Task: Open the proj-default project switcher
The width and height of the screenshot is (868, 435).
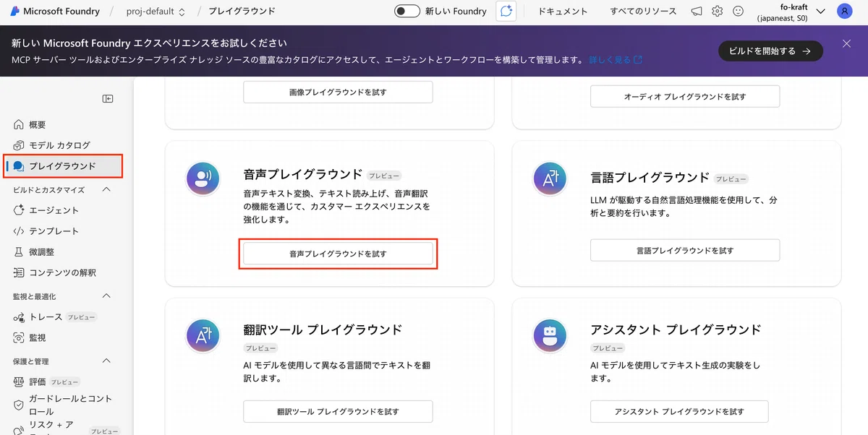Action: 156,12
